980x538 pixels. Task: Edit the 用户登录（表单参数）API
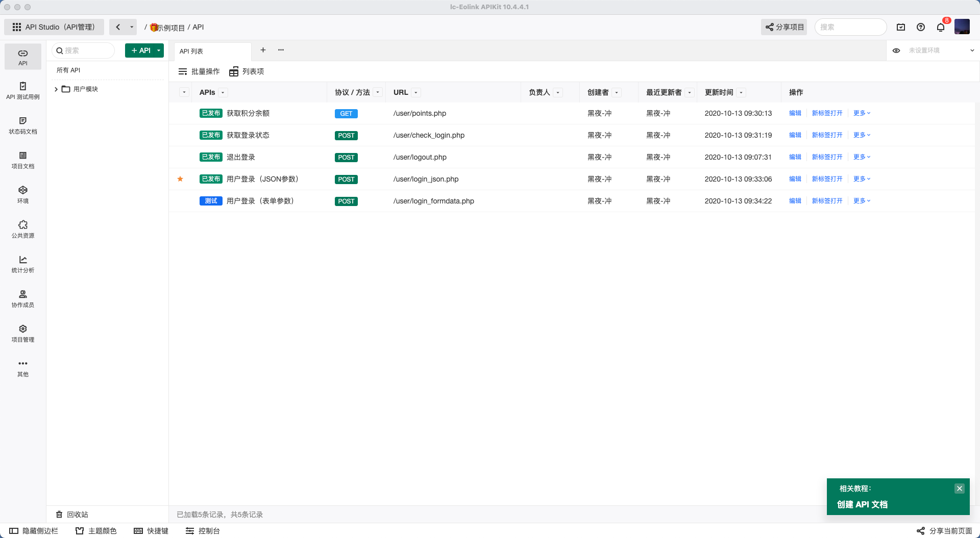[x=795, y=201]
